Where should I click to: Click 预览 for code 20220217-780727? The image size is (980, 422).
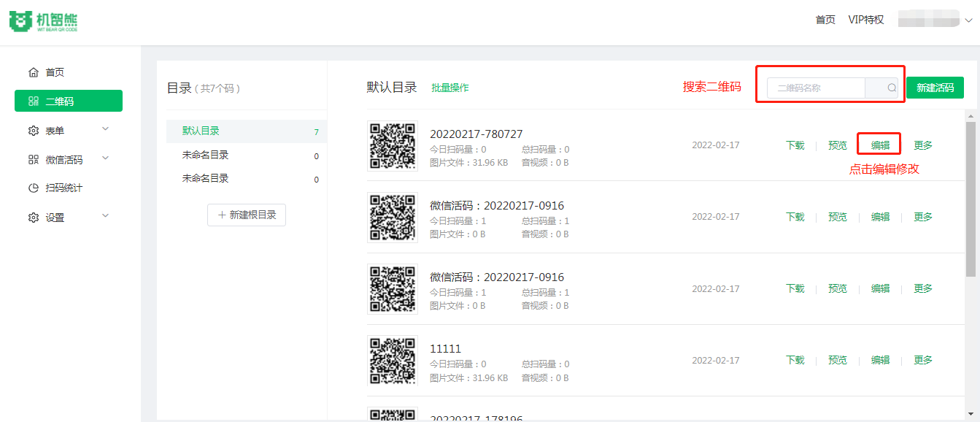[x=838, y=145]
